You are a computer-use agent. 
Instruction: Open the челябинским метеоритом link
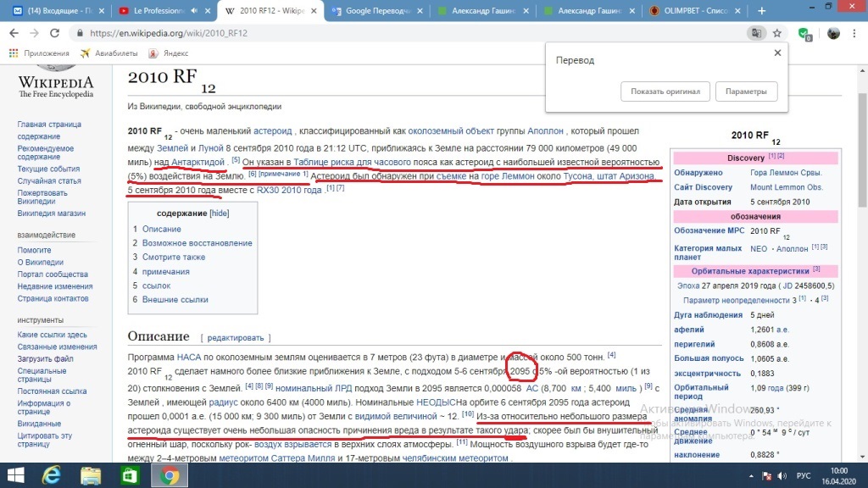pos(455,458)
